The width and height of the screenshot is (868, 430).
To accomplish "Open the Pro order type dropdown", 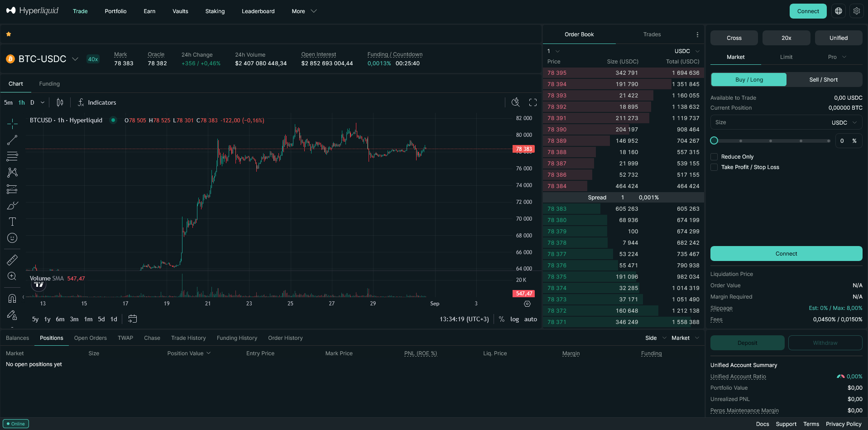I will (837, 57).
